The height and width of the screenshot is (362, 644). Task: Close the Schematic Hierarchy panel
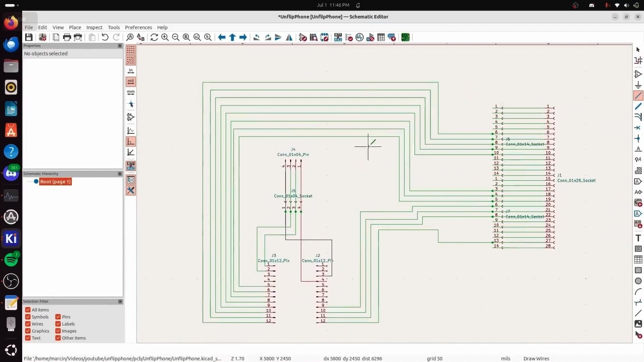(x=120, y=174)
